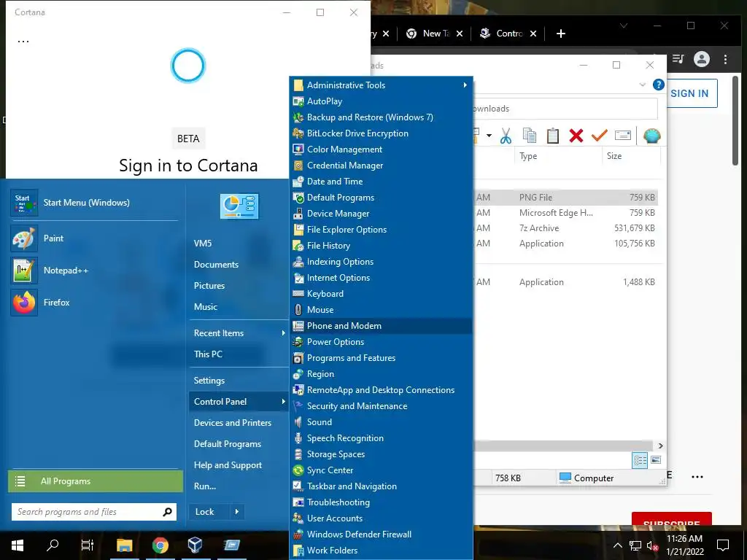747x560 pixels.
Task: Open Internet Options
Action: [381, 278]
